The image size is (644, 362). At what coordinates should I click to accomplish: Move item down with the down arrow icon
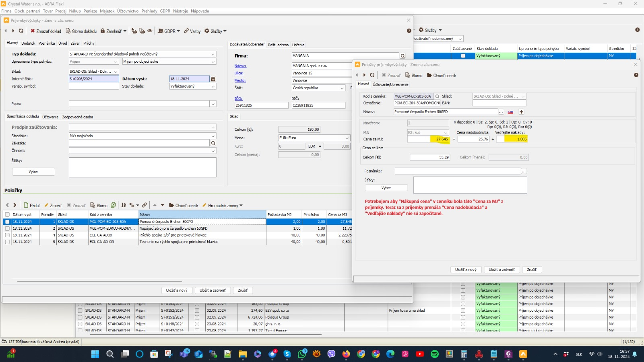point(163,205)
